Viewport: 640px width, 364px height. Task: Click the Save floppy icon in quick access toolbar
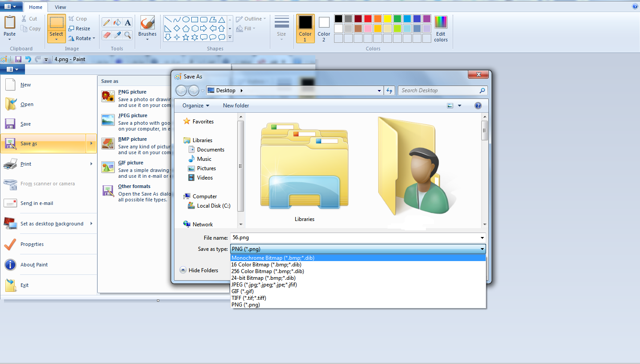click(18, 59)
